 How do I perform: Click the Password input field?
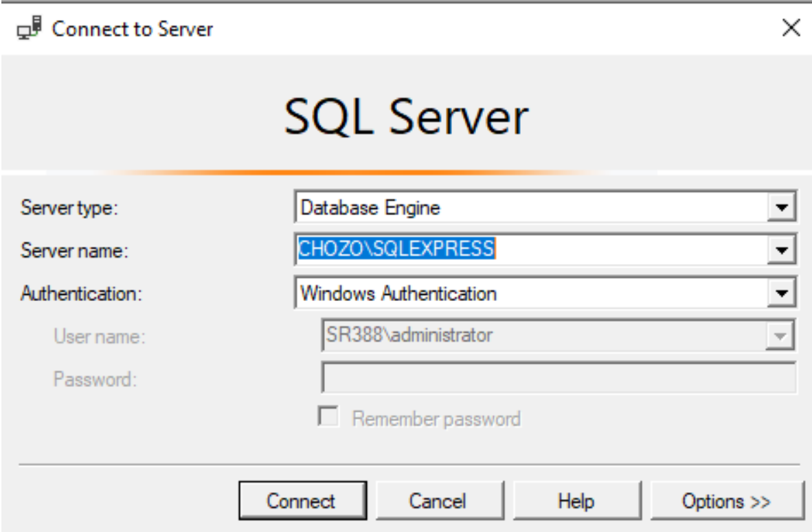tap(559, 379)
